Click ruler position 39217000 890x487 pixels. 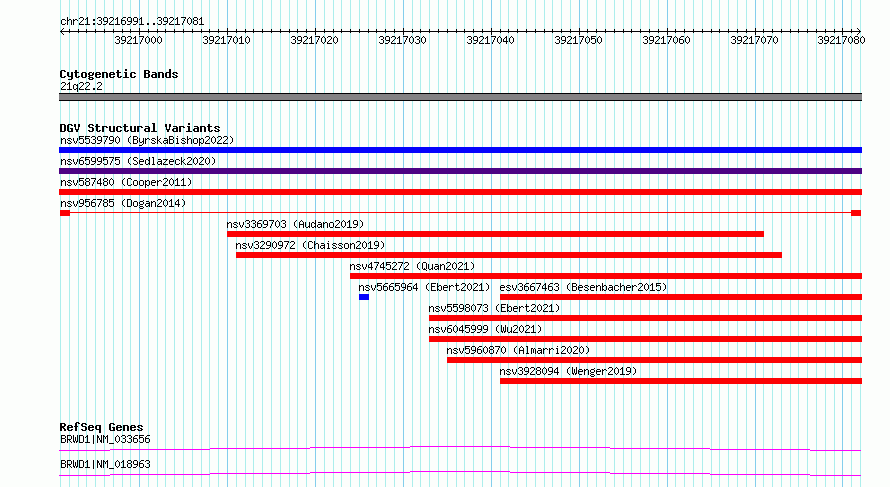tap(138, 40)
